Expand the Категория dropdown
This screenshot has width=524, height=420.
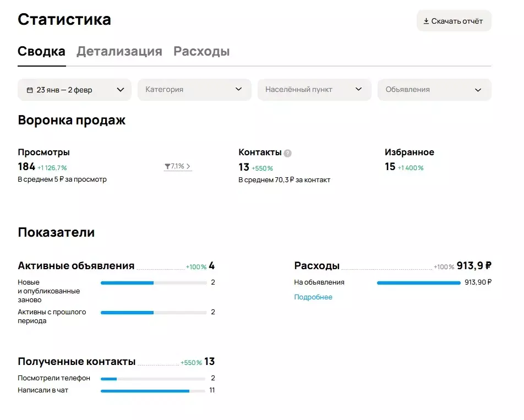194,90
